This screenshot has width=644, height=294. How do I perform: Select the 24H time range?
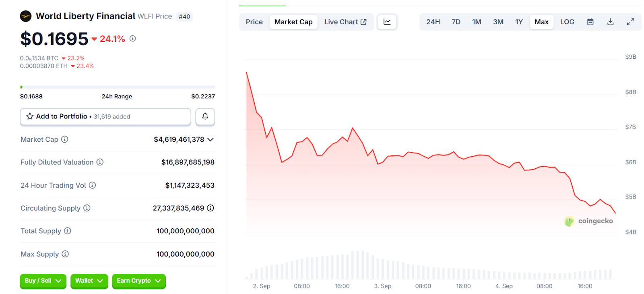click(x=433, y=22)
